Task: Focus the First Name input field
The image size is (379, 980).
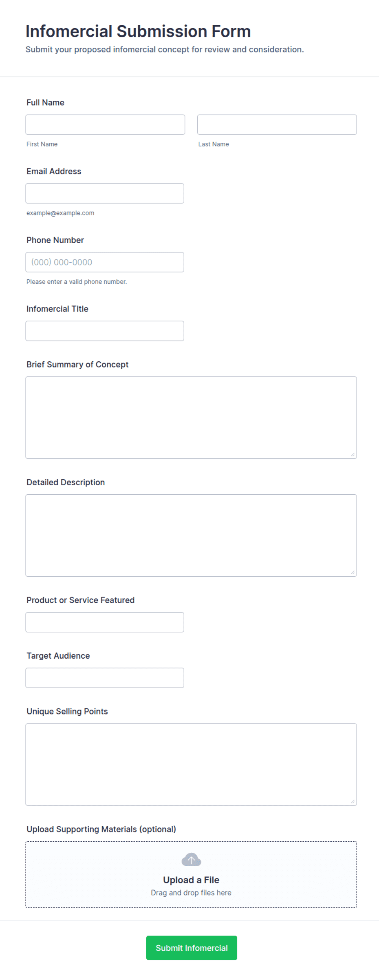Action: pos(105,124)
